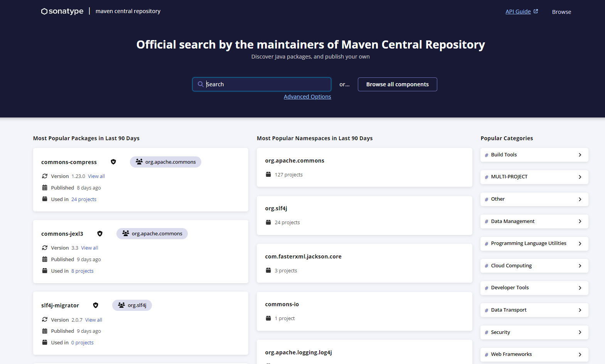This screenshot has width=605, height=364.
Task: Expand the Build Tools category
Action: tap(534, 155)
